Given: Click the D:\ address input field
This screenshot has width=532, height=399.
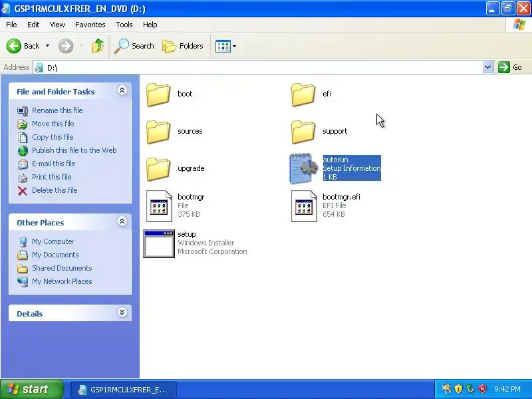Looking at the screenshot, I should point(263,68).
